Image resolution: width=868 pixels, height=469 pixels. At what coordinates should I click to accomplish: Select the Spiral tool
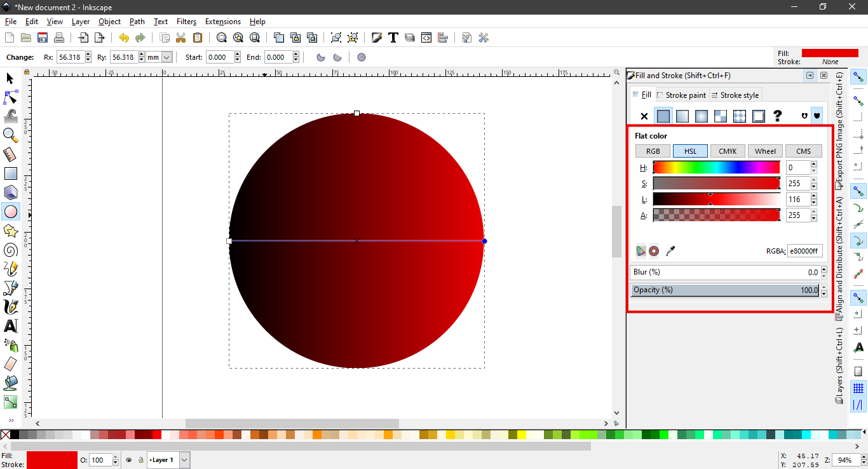point(10,250)
